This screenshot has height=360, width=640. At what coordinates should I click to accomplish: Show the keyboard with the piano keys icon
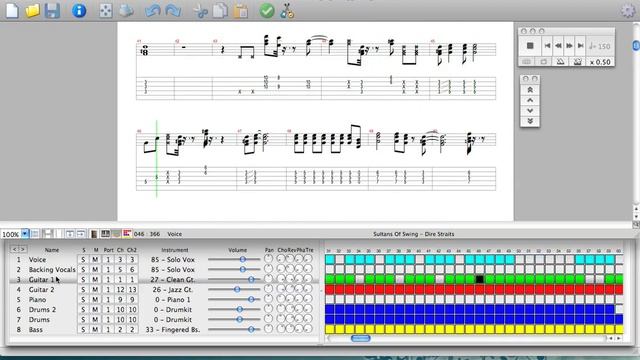105,234
